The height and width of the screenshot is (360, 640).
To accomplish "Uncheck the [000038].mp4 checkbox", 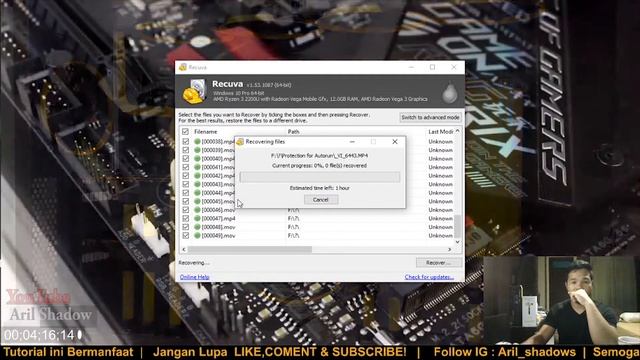I will [185, 141].
